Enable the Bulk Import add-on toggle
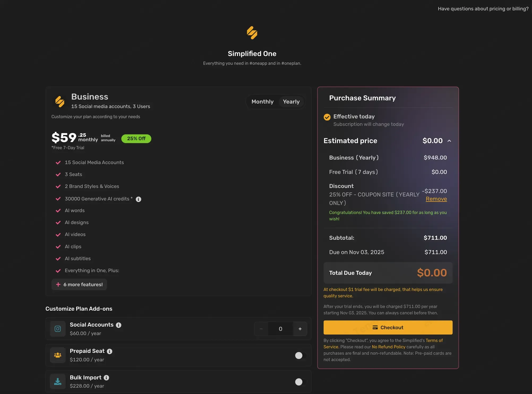This screenshot has width=532, height=394. tap(301, 382)
